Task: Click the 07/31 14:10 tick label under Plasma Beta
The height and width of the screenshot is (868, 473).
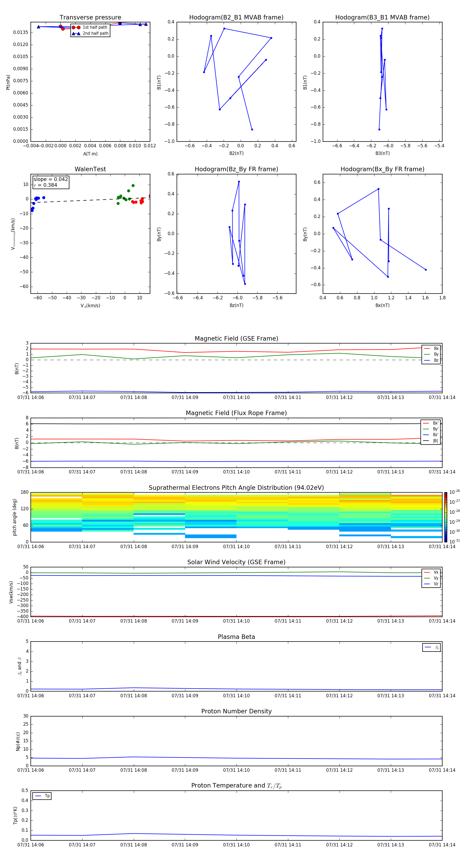Action: pyautogui.click(x=236, y=695)
